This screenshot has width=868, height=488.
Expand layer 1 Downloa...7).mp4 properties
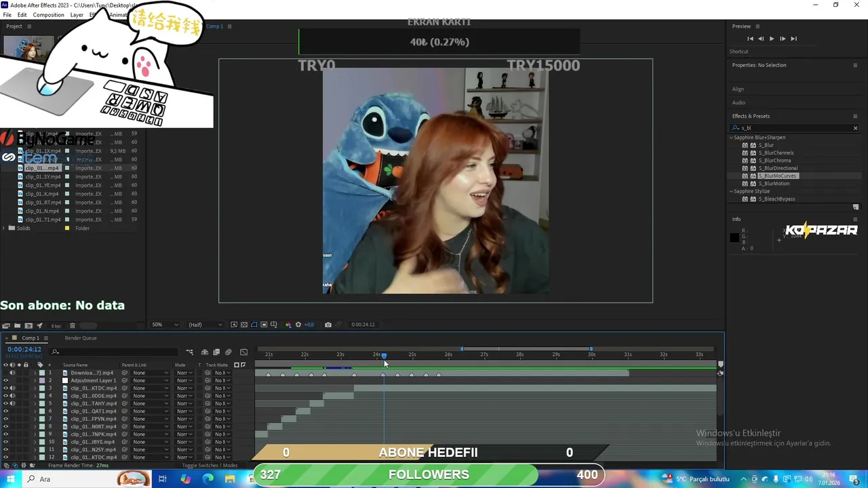point(35,373)
